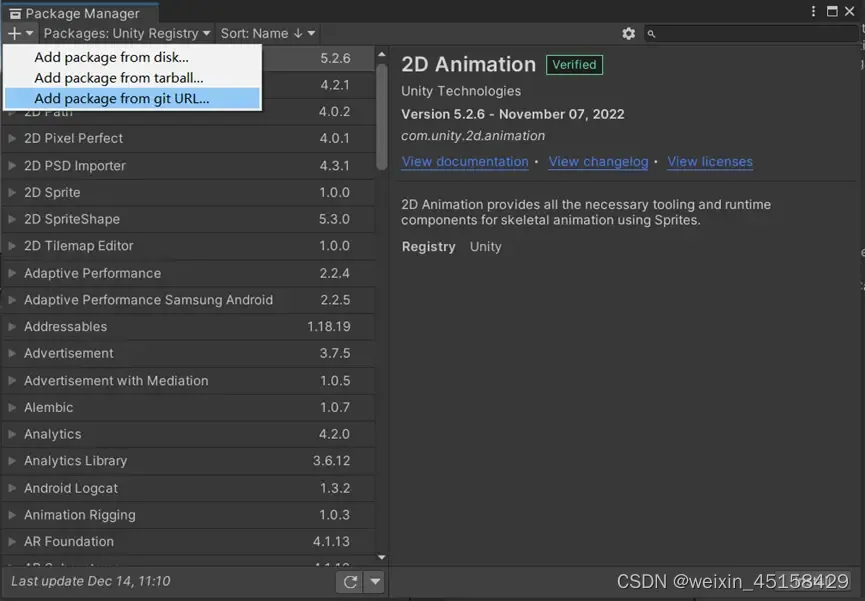
Task: Click the refresh package list icon
Action: pos(350,582)
